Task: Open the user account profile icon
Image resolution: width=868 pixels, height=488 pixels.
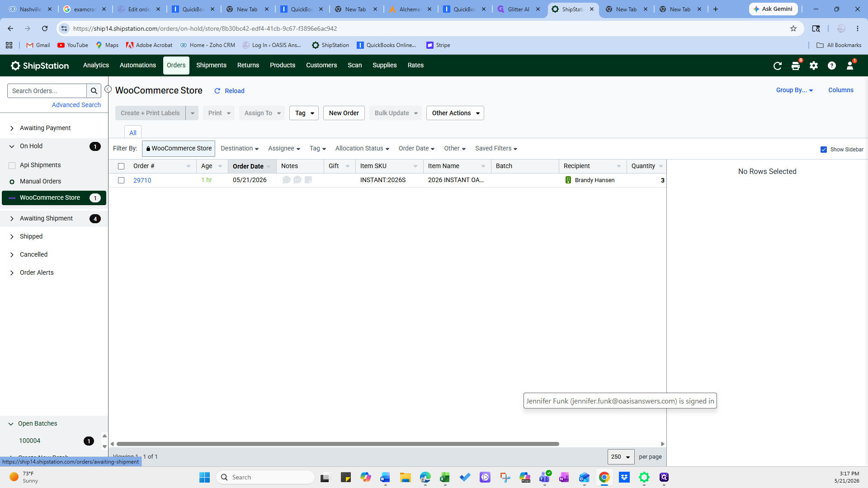Action: (x=850, y=66)
